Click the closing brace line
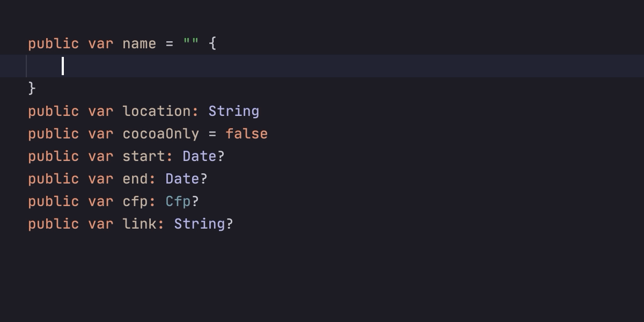644x322 pixels. point(32,88)
